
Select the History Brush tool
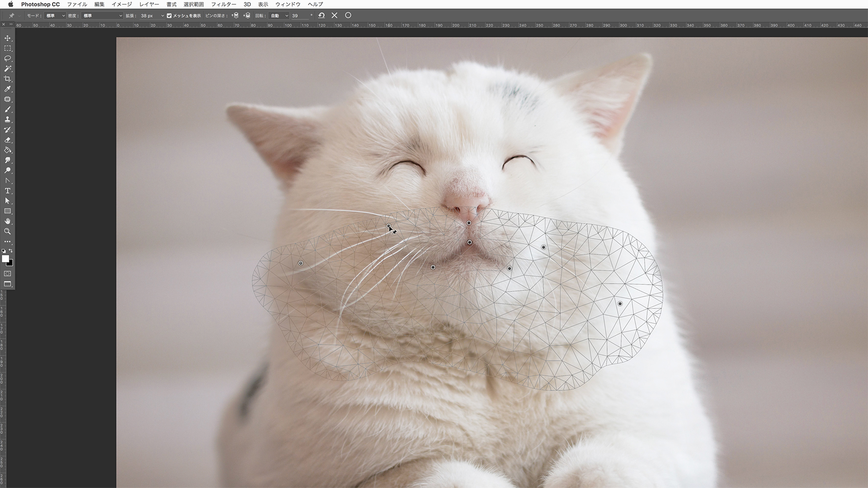point(8,130)
